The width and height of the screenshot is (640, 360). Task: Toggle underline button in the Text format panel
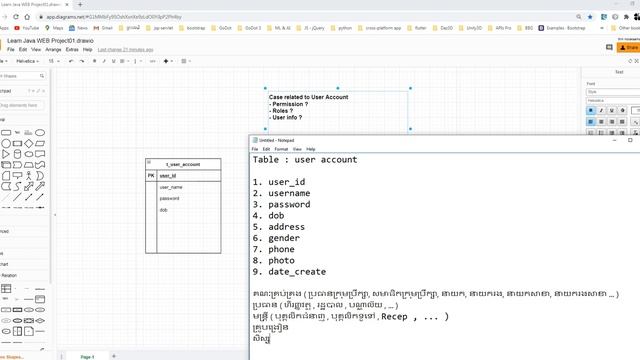[612, 111]
